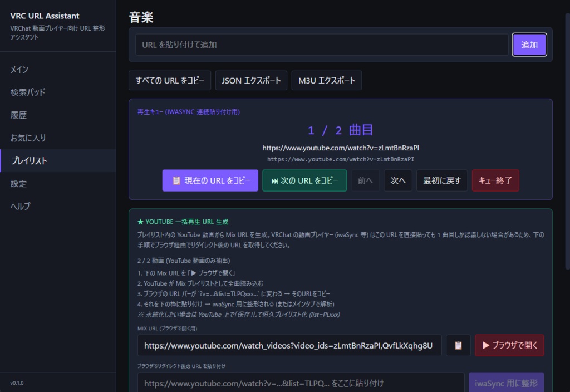Click the 追加 button

pos(529,45)
